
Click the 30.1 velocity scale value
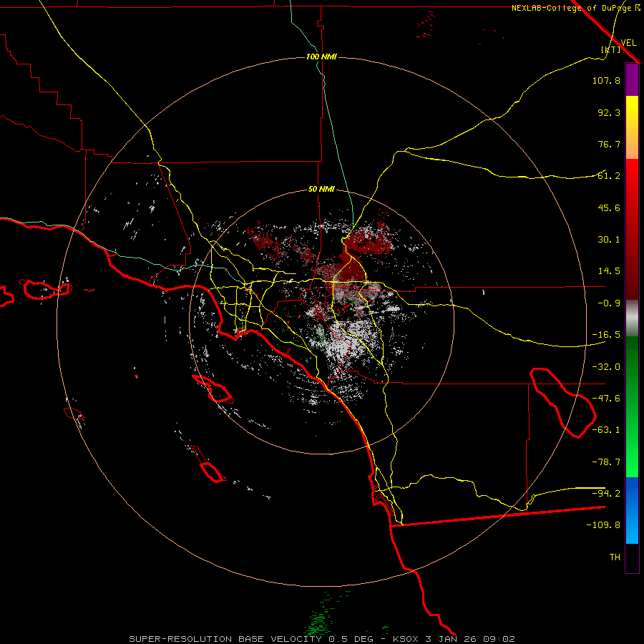(609, 240)
